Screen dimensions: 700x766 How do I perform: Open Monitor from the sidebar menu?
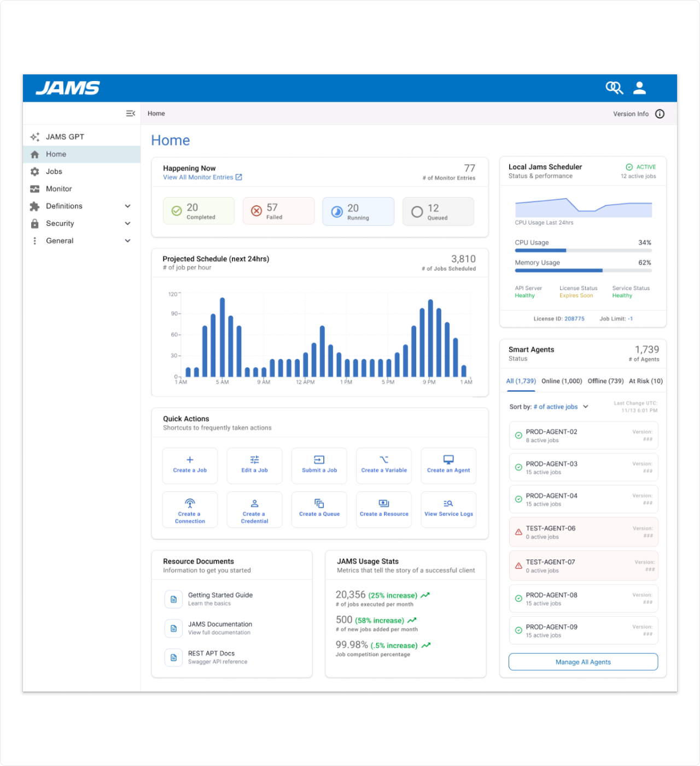point(59,189)
